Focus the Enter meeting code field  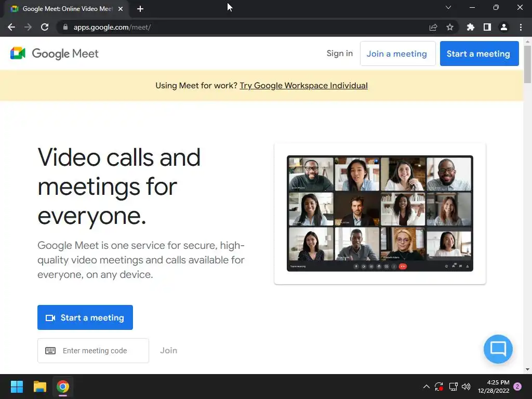point(93,351)
